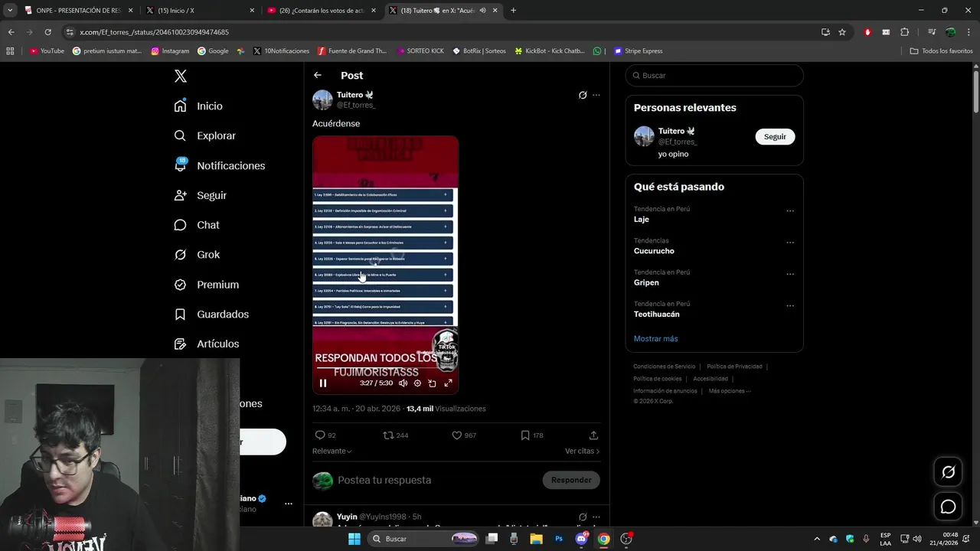Open options for the Teotihuacán trend
The height and width of the screenshot is (551, 980).
pos(790,305)
